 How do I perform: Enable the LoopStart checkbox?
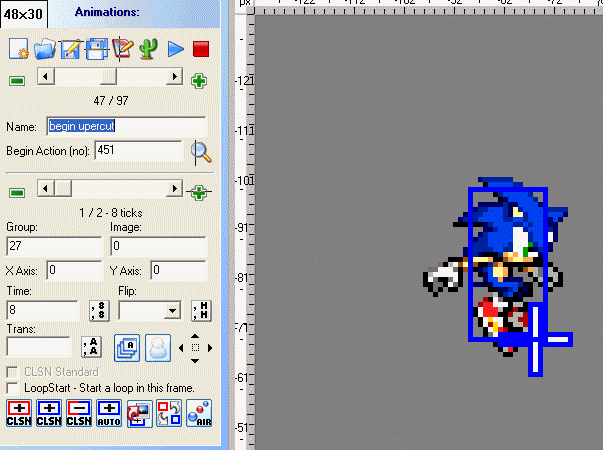pos(13,388)
